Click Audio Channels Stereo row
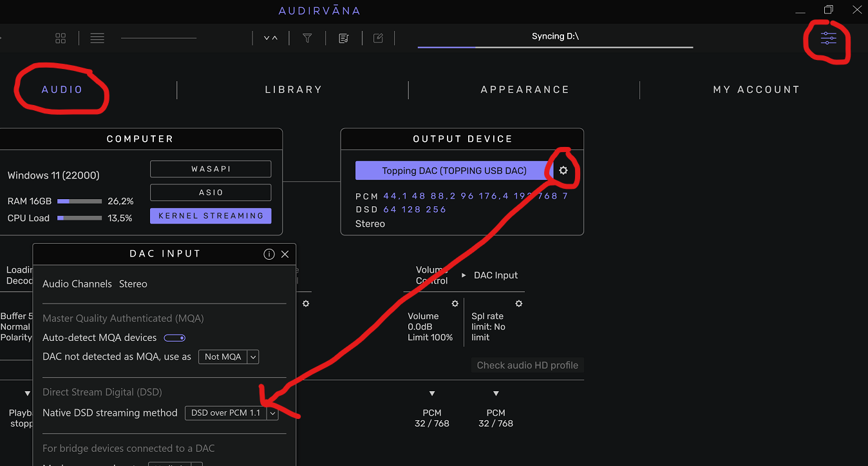This screenshot has width=868, height=466. tap(95, 284)
